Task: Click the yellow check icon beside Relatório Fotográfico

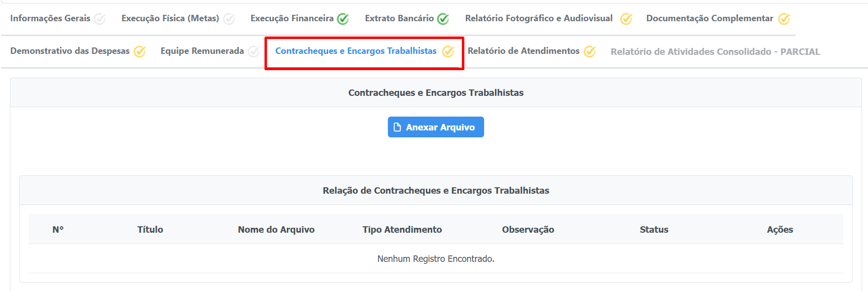Action: [x=626, y=19]
